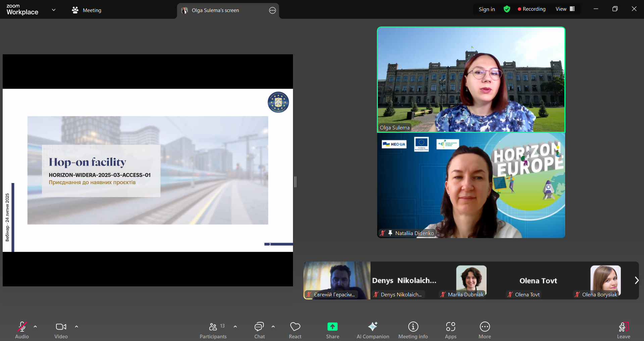Image resolution: width=644 pixels, height=341 pixels.
Task: Click Olga Sulema name label
Action: [x=395, y=128]
